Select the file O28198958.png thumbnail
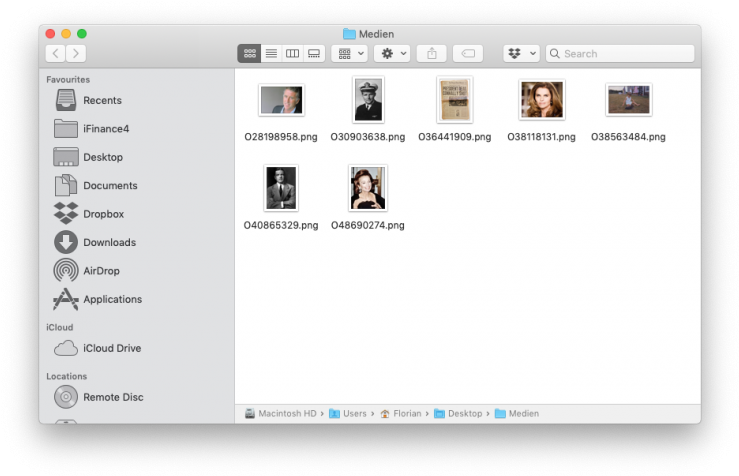The width and height of the screenshot is (739, 476). (x=281, y=100)
